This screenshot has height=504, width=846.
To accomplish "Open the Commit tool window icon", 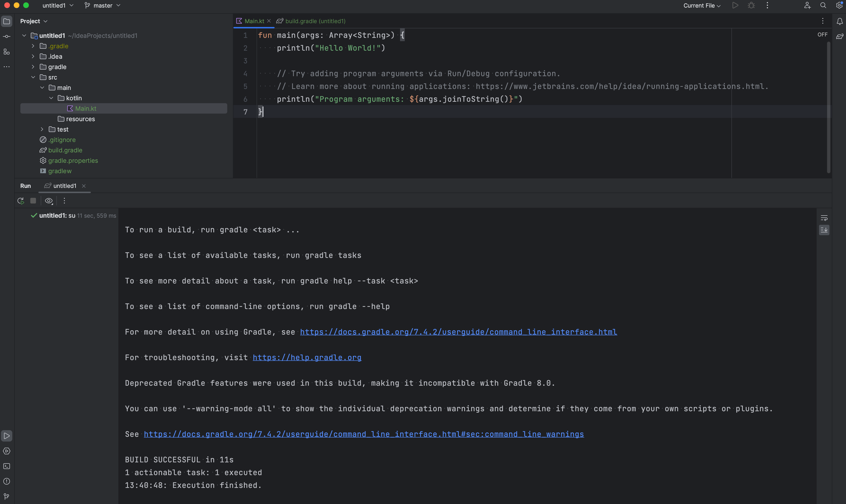I will [x=6, y=36].
